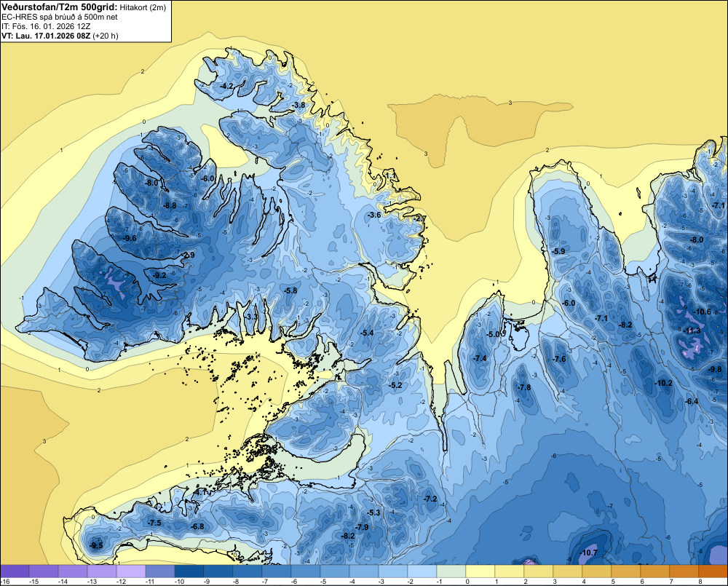Click the -6.8 temperature reading
The width and height of the screenshot is (728, 586).
tap(197, 527)
